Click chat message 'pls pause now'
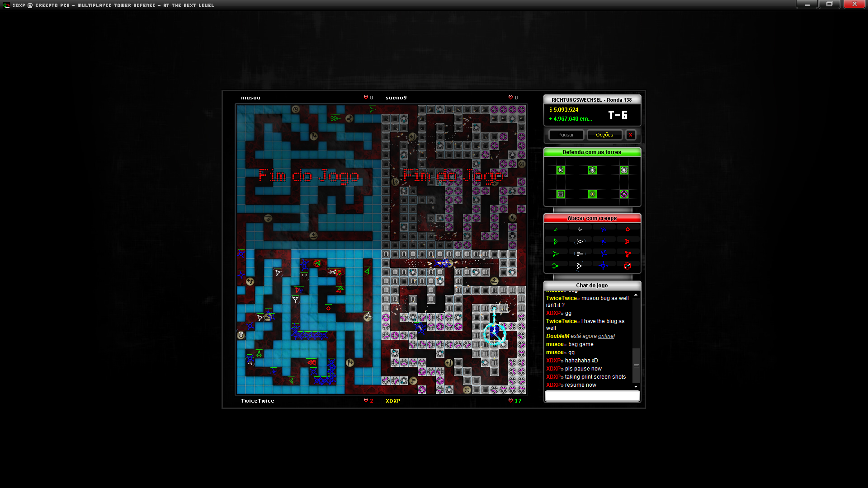The image size is (868, 488). (583, 369)
